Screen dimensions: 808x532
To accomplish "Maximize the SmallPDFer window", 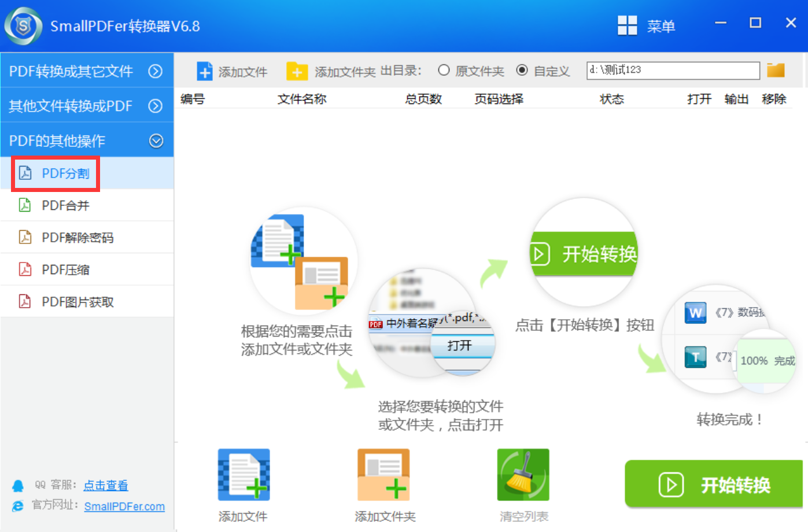I will pos(755,23).
